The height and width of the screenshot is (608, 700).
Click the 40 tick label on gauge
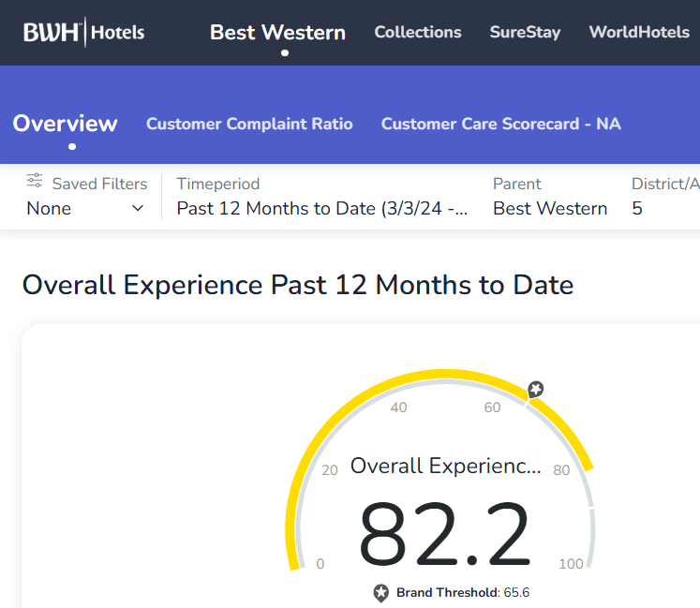[398, 408]
